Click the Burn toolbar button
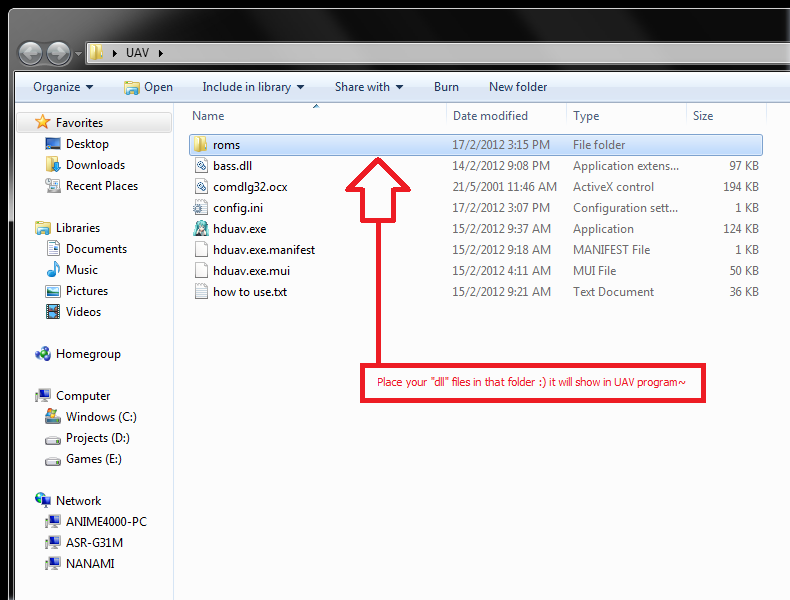 446,87
